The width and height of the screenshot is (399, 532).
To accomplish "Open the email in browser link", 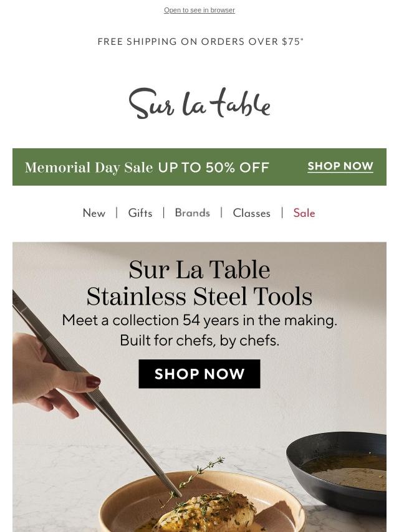I will 199,10.
